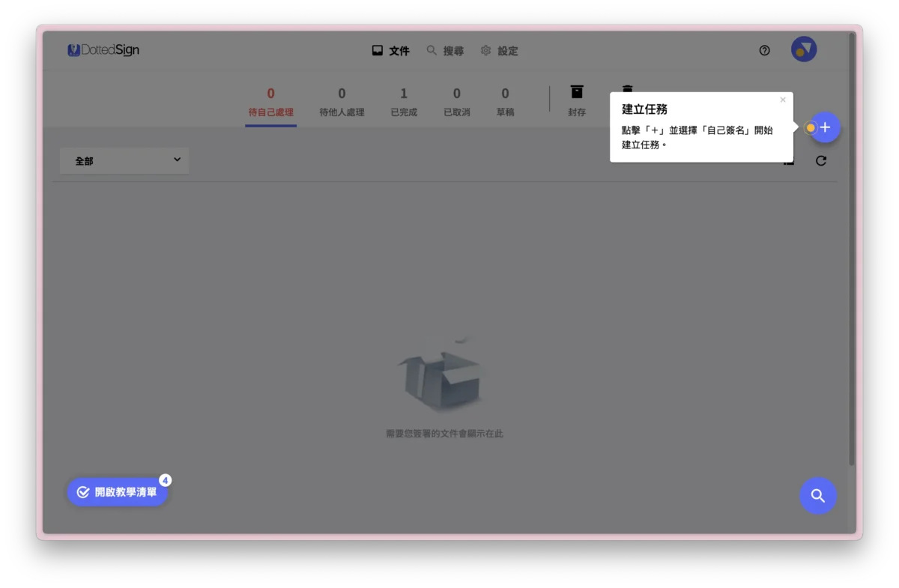Click the refresh icon to reload documents
The width and height of the screenshot is (899, 588).
click(x=821, y=160)
